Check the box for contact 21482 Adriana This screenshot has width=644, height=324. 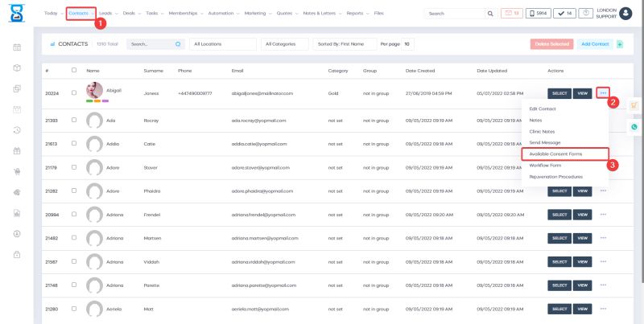pos(74,238)
